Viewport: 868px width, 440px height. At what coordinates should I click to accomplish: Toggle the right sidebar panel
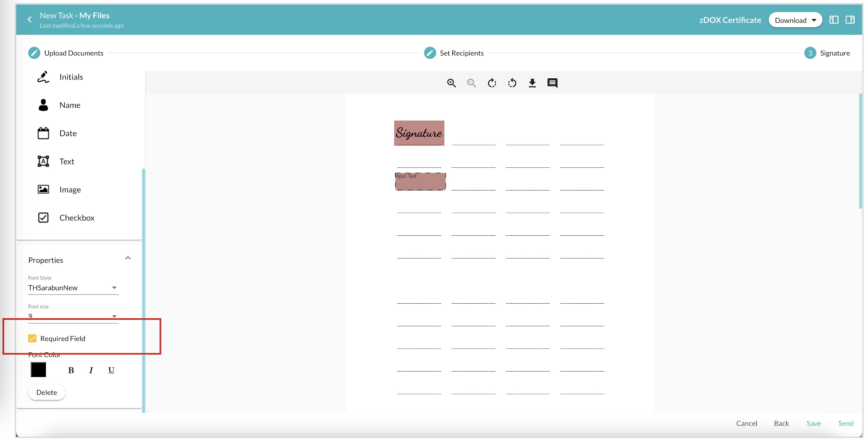[850, 20]
